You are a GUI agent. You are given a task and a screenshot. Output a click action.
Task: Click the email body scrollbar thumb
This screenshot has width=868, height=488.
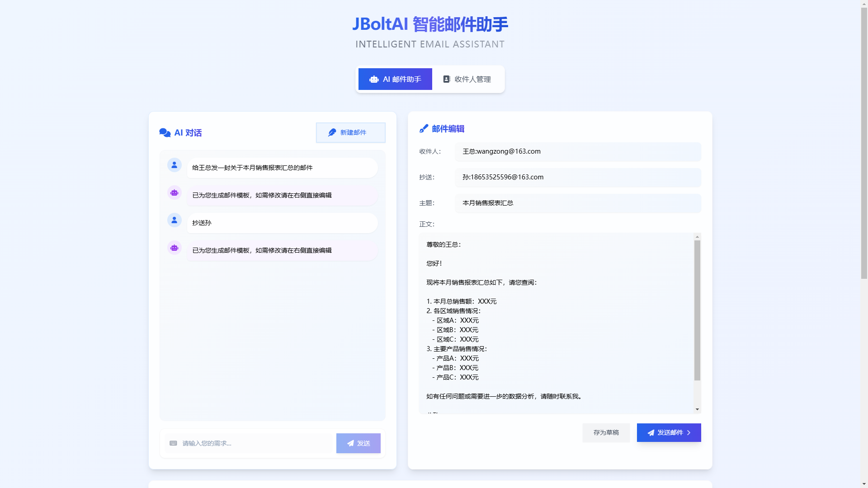pyautogui.click(x=697, y=310)
